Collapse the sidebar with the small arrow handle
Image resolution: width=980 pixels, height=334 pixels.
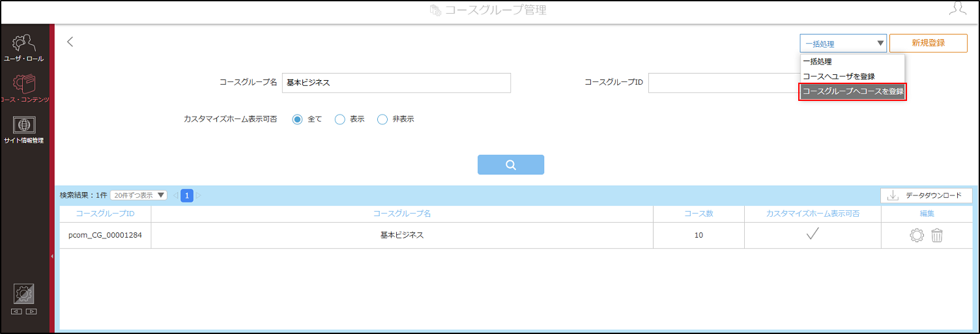[x=52, y=257]
